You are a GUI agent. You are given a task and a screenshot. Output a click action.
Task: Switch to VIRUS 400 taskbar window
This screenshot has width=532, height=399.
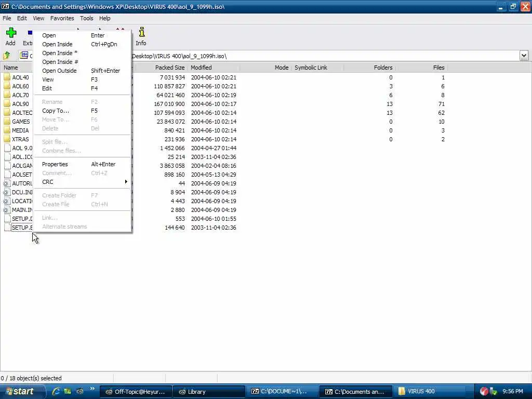pos(429,392)
